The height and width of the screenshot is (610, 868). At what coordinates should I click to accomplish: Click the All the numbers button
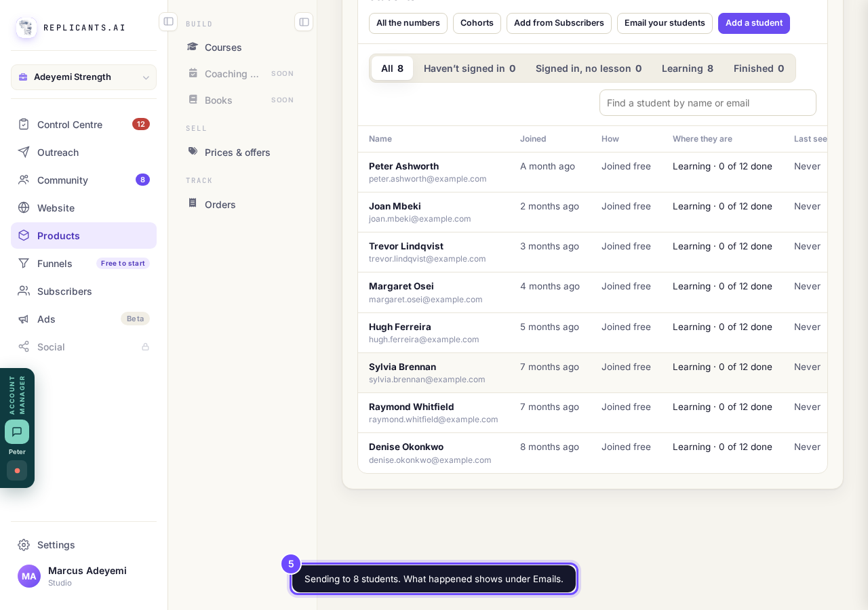click(408, 23)
